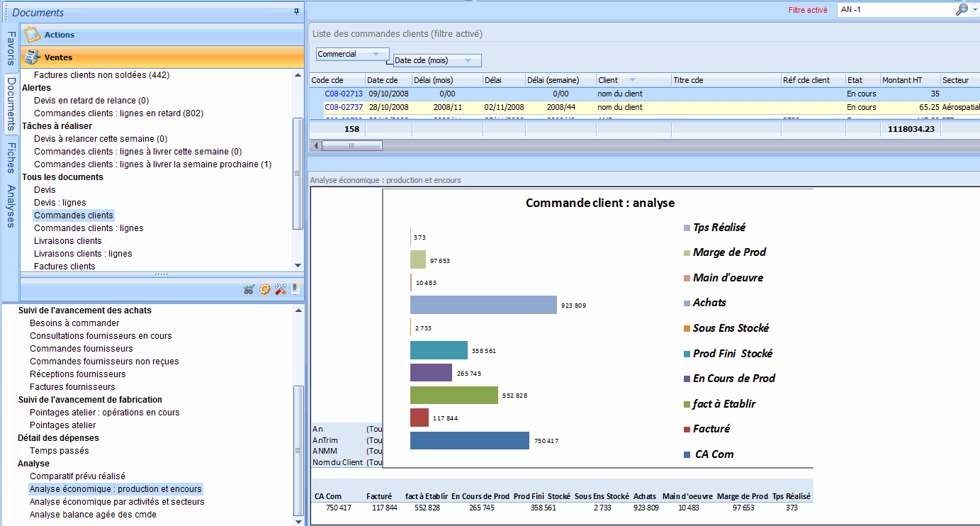Click the horizontal scrollbar under the orders grid

click(x=352, y=145)
